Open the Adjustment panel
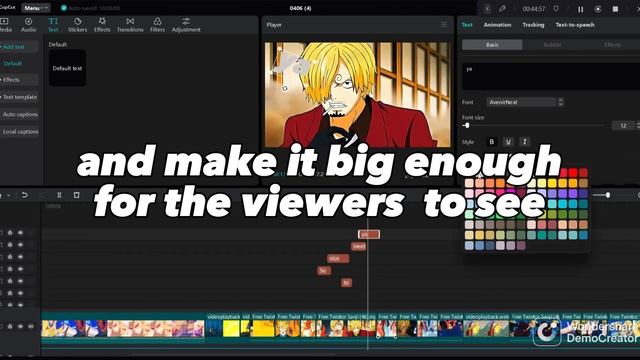Image resolution: width=640 pixels, height=360 pixels. tap(186, 25)
